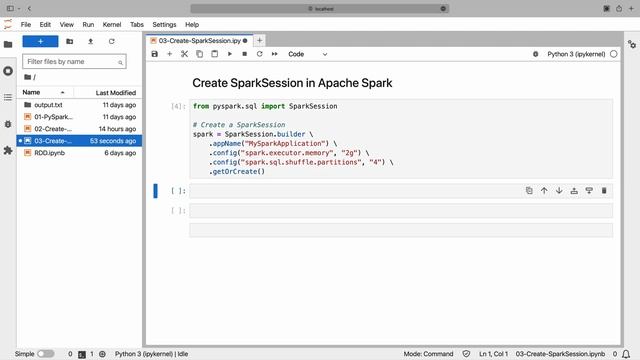Screen dimensions: 640x360
Task: Open browser share icon
Action: [619, 8]
